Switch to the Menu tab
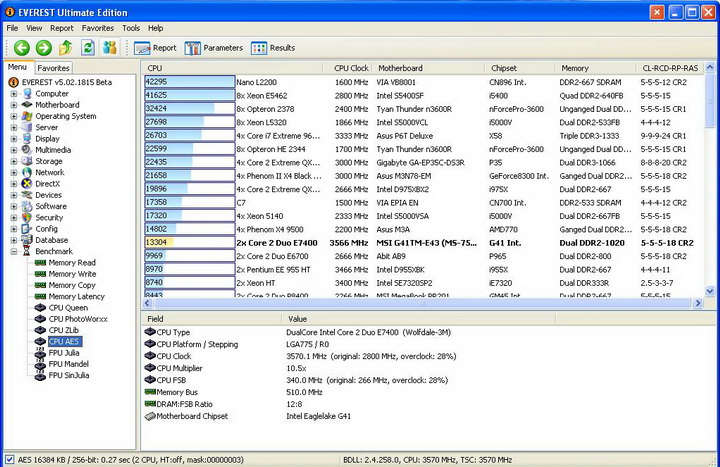The width and height of the screenshot is (720, 467). point(17,67)
